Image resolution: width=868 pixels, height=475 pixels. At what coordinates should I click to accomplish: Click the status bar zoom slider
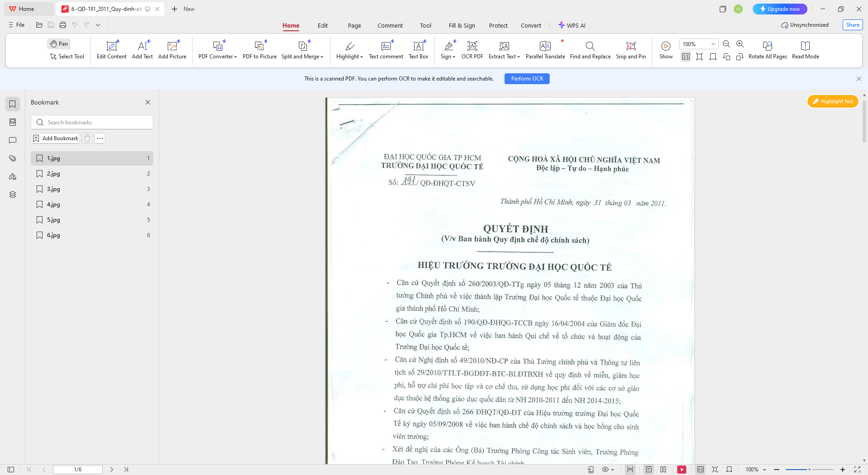tap(810, 470)
